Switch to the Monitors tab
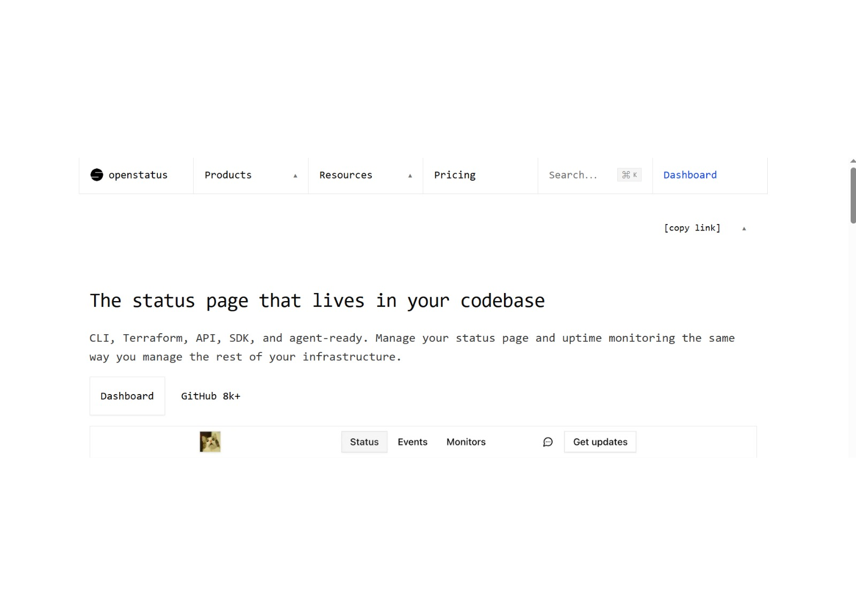This screenshot has width=856, height=616. 466,442
